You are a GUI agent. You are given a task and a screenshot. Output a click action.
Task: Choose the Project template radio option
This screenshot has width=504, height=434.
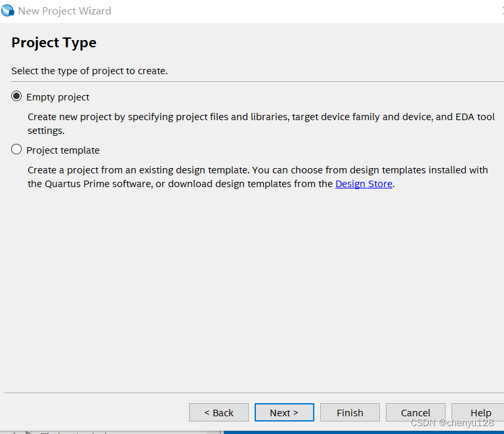tap(17, 150)
